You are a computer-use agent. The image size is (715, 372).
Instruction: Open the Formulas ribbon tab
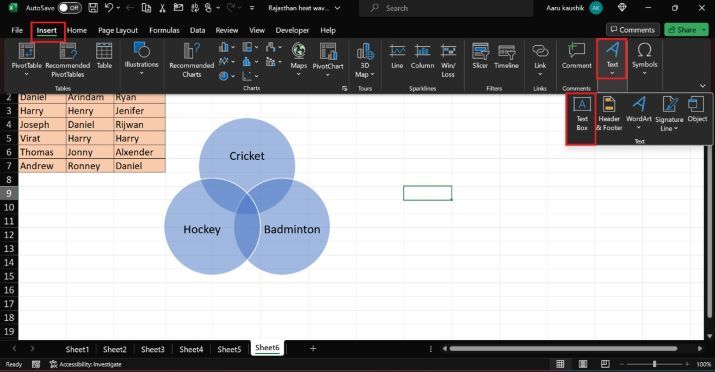[x=164, y=30]
